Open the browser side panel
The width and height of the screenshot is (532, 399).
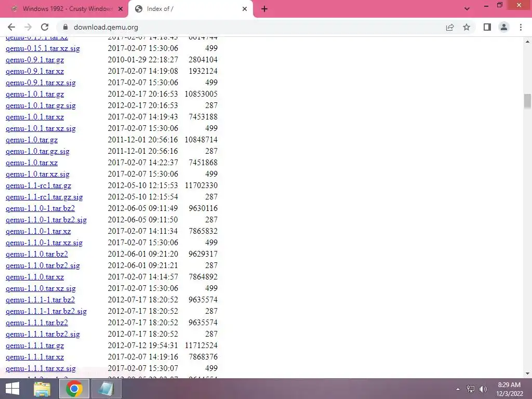click(x=487, y=27)
